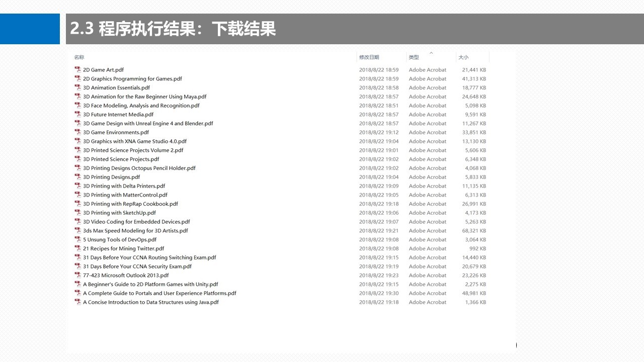This screenshot has width=644, height=362.
Task: Select icon for 31 Days Before Your CCNA Security Exam.pdf
Action: (78, 266)
